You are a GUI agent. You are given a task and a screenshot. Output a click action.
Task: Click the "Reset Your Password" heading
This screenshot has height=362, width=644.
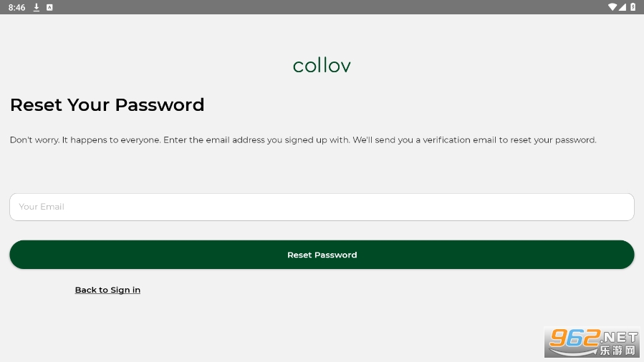click(x=107, y=104)
